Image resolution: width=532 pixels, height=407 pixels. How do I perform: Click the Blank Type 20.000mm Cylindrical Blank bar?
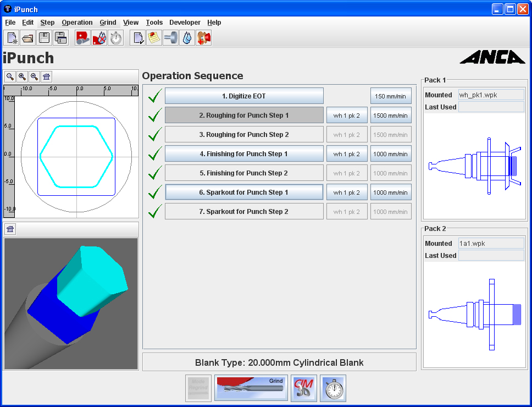(279, 362)
